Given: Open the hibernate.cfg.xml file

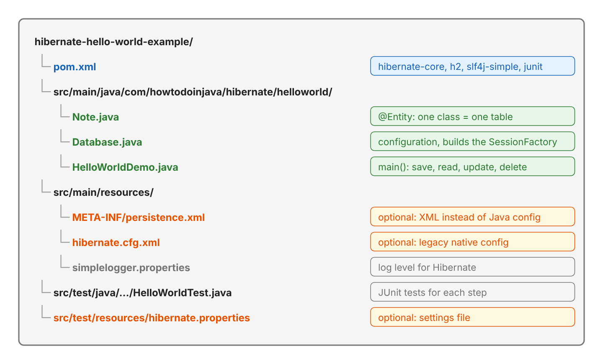Looking at the screenshot, I should [116, 243].
